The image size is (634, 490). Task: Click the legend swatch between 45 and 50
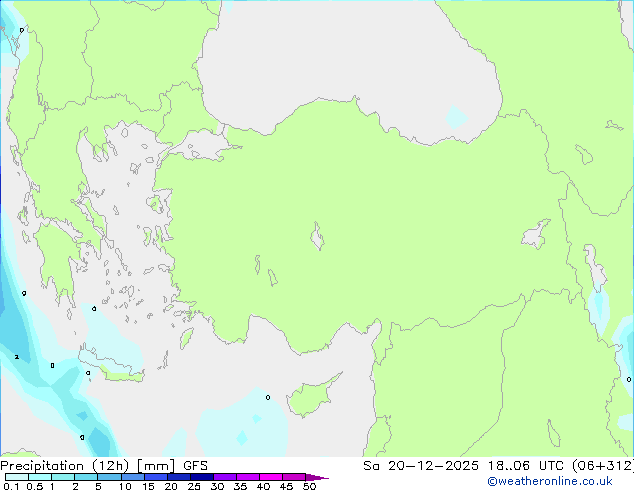click(x=294, y=477)
